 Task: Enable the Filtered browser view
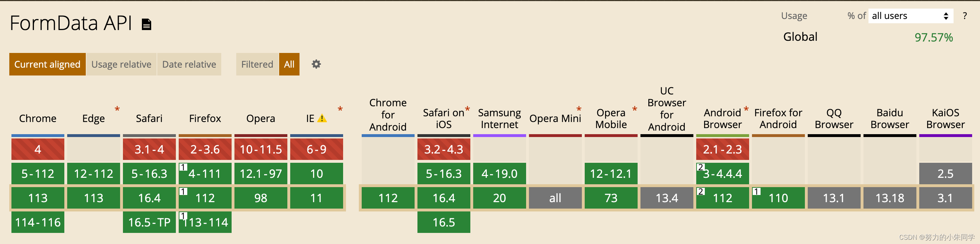[x=257, y=64]
